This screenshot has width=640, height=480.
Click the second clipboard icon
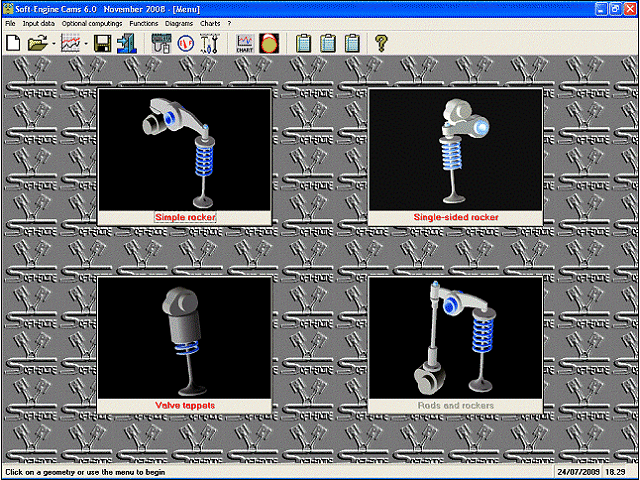click(328, 43)
